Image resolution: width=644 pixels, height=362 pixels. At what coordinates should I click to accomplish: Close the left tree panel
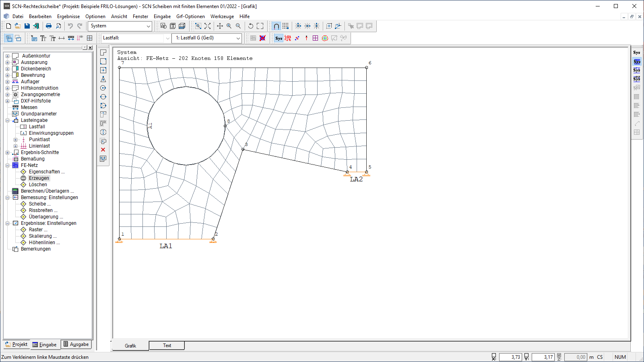click(90, 47)
